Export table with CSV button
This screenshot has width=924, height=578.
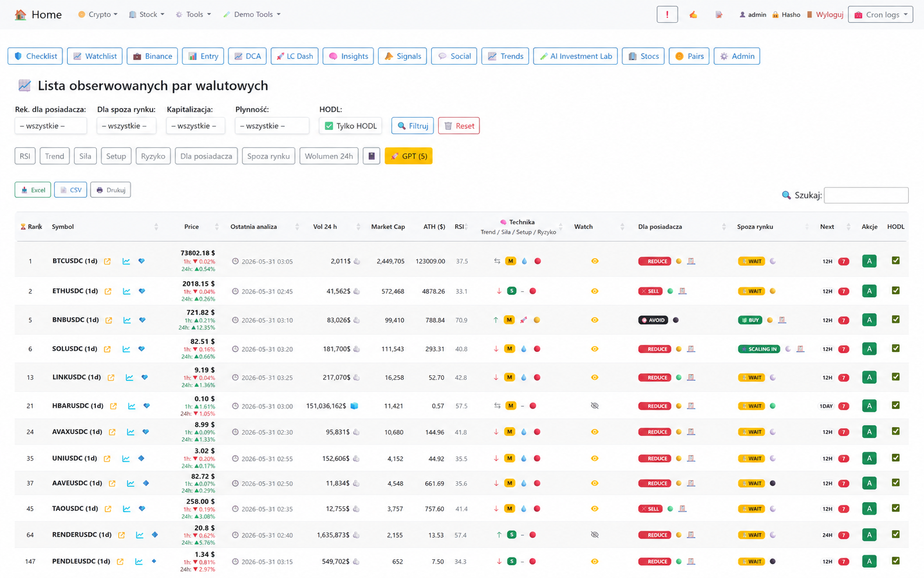[70, 190]
